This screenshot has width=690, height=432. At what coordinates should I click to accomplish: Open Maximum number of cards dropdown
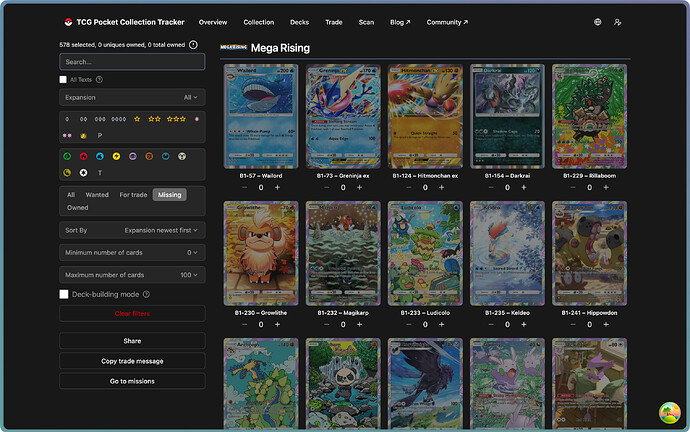[x=132, y=275]
